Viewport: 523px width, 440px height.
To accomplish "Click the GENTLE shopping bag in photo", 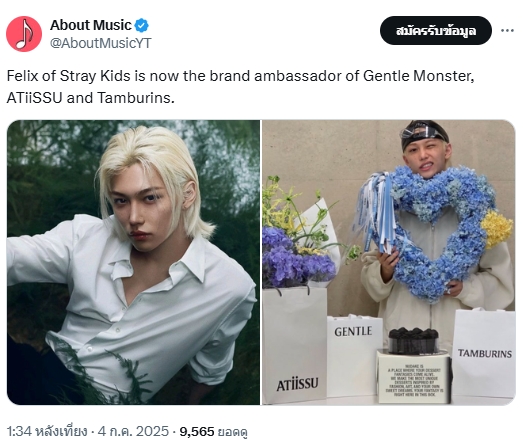I will coord(355,354).
